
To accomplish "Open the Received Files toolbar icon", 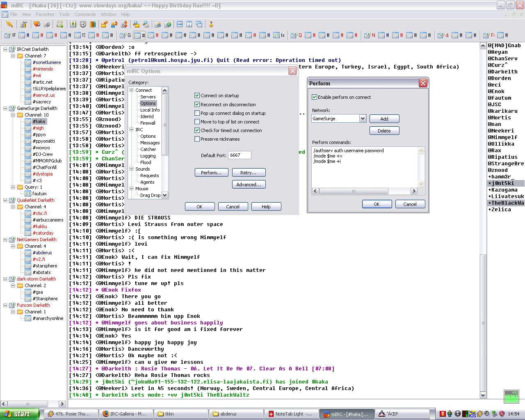I will point(136,24).
